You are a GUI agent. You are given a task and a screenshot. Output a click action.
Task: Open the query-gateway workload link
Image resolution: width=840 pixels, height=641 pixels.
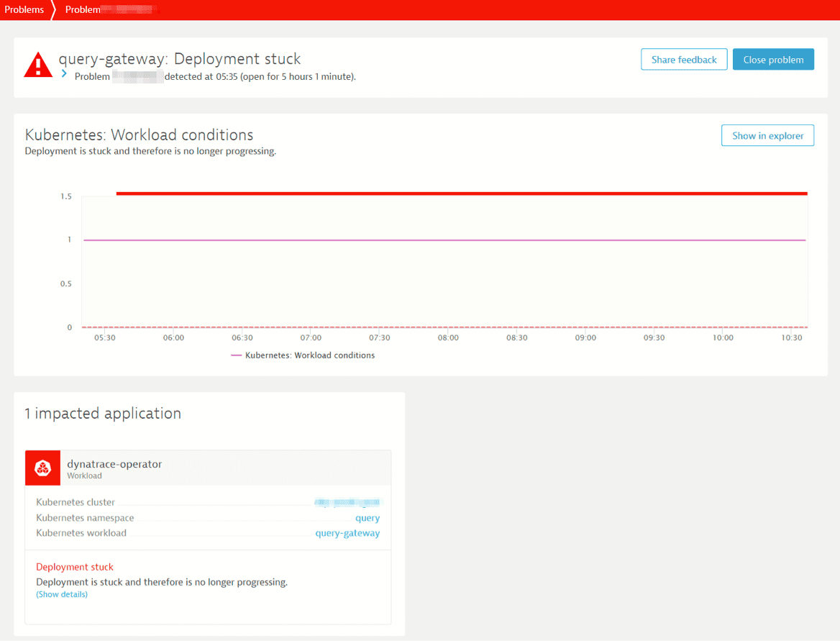[347, 533]
